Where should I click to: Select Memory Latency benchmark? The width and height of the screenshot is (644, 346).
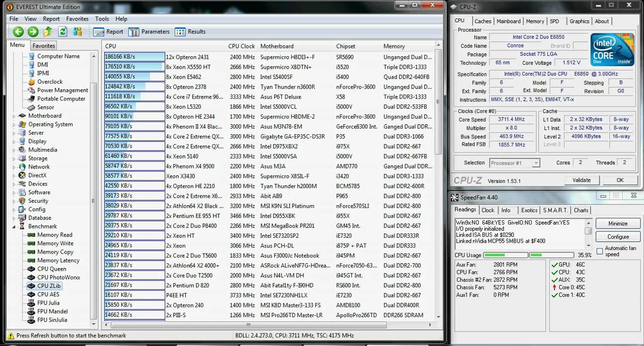[58, 261]
